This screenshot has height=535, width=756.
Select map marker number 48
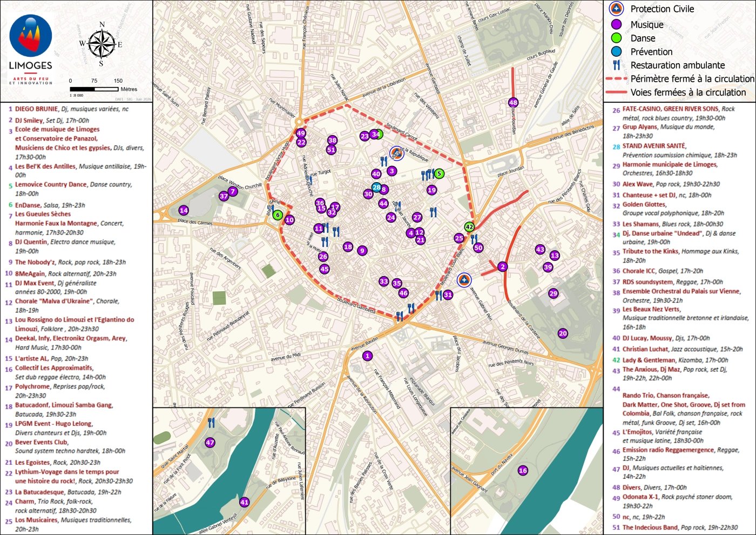point(513,103)
